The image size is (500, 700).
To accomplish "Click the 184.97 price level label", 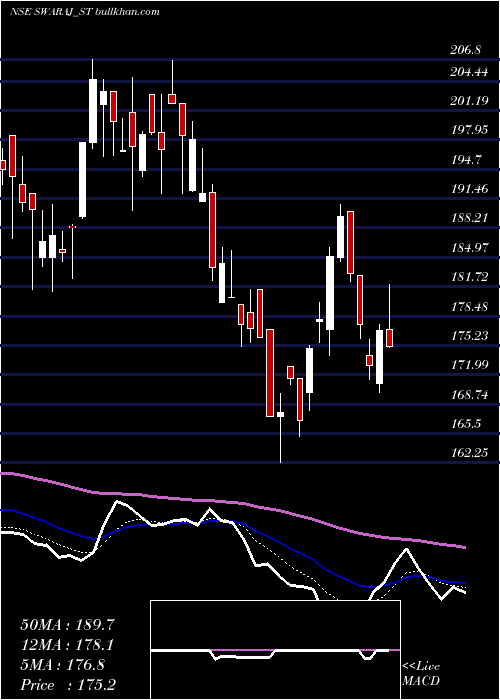I will coord(469,248).
